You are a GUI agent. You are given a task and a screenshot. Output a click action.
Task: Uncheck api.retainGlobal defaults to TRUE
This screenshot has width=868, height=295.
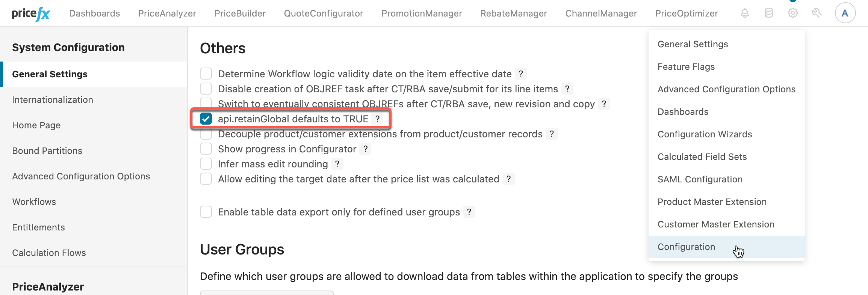coord(206,119)
